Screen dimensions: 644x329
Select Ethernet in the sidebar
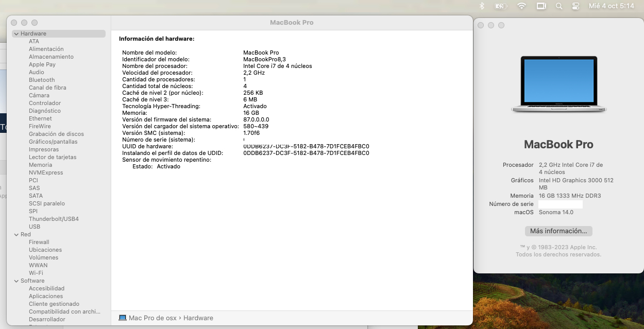(x=40, y=118)
